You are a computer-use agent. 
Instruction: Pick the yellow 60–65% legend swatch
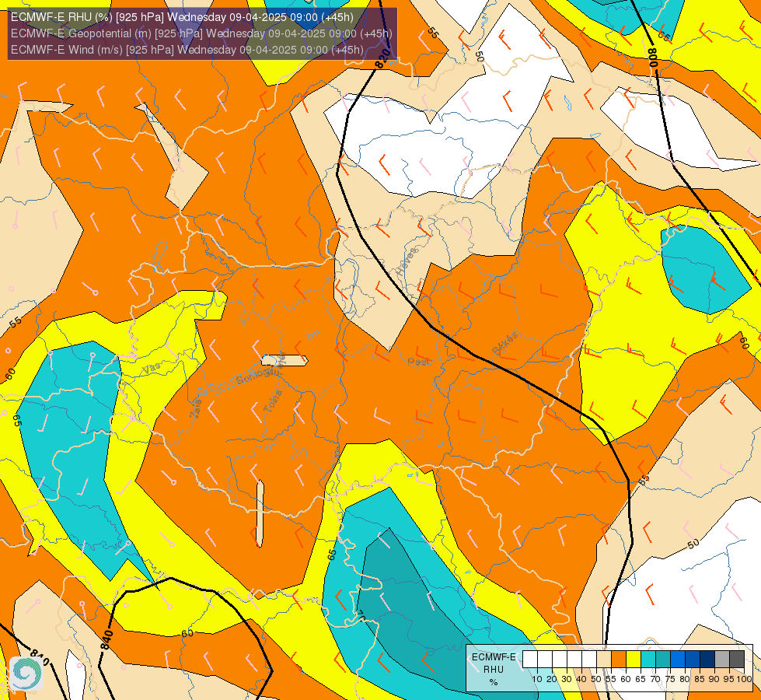point(634,660)
